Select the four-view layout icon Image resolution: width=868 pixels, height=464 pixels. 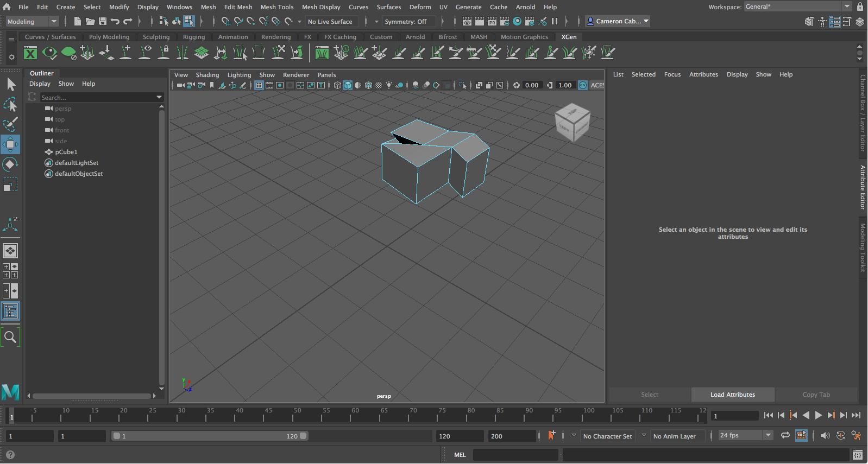[x=10, y=271]
